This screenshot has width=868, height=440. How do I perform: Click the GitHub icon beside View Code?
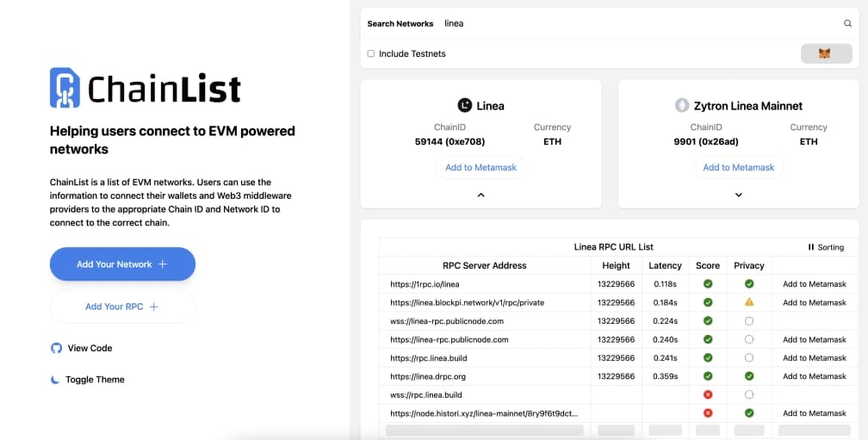57,348
